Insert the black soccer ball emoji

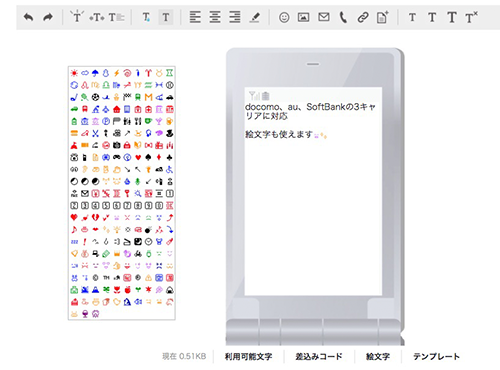click(95, 97)
